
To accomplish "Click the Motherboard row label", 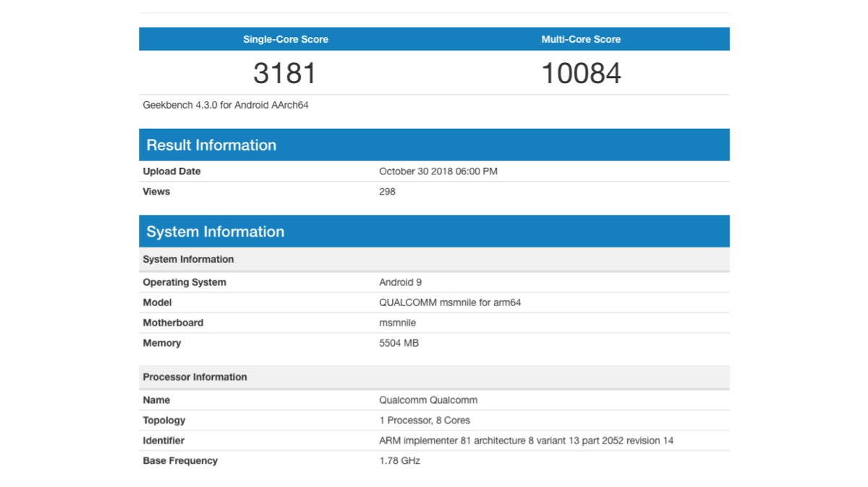I will coord(173,323).
